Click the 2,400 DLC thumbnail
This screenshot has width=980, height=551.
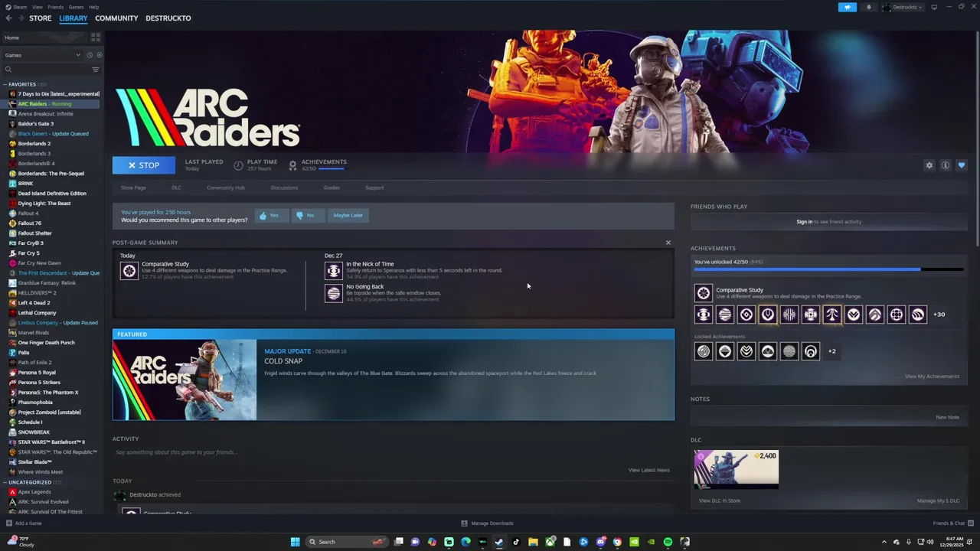coord(737,469)
